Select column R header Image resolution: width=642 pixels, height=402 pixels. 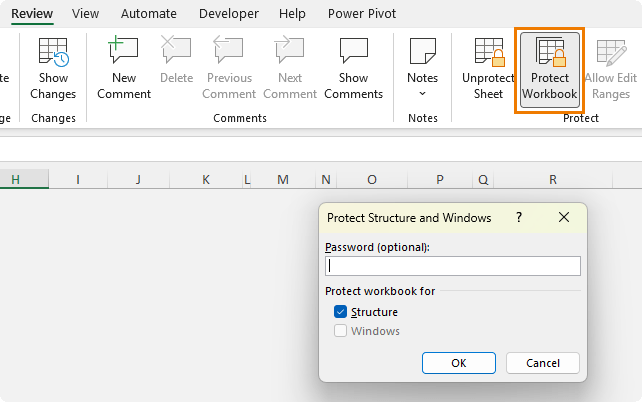click(553, 179)
